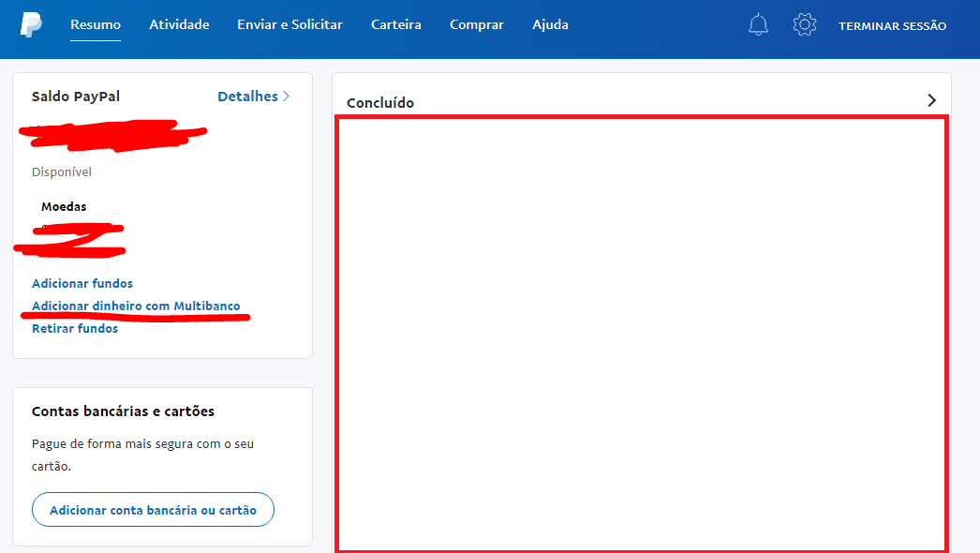Click the Disponível label
This screenshot has height=553, width=980.
tap(61, 172)
